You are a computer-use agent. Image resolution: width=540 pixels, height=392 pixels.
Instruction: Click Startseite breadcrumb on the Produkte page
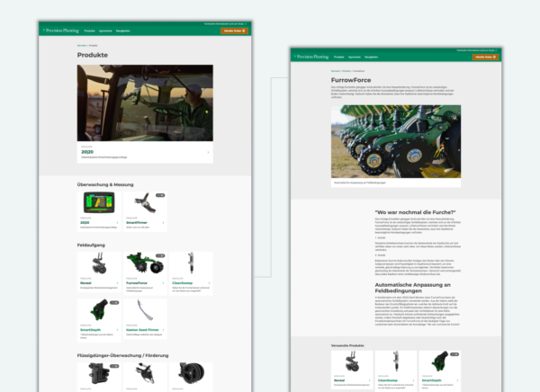point(82,46)
